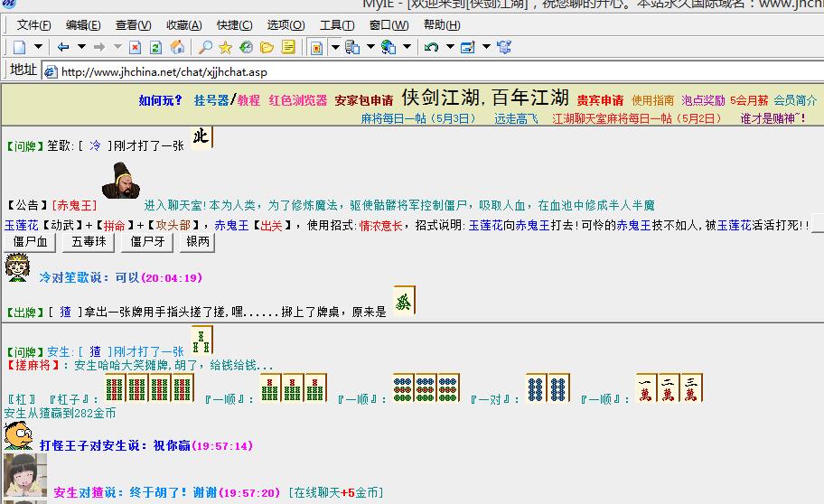Viewport: 824px width, 504px height.
Task: Open the 挂号器 link
Action: 211,100
